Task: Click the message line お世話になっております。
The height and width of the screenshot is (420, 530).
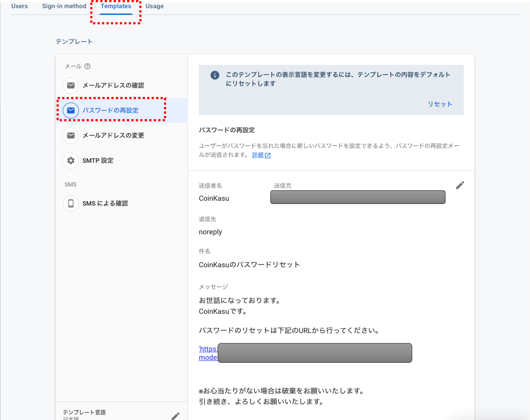Action: click(240, 301)
